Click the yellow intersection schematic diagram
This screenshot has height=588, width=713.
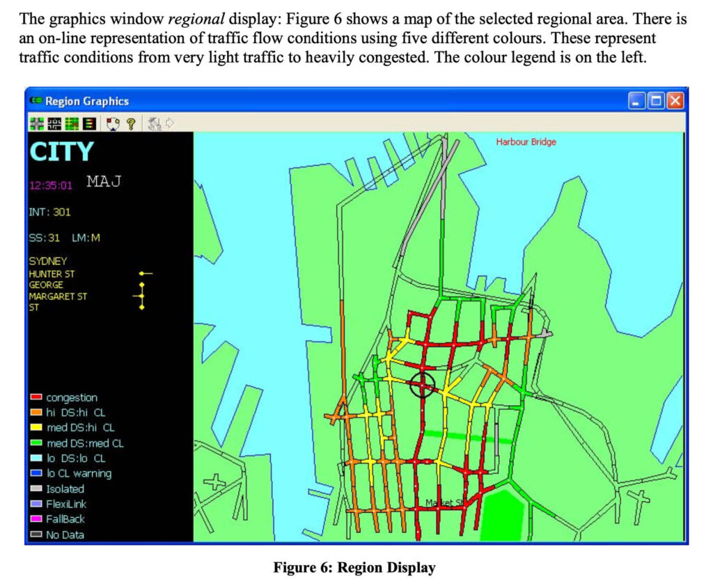pos(143,290)
